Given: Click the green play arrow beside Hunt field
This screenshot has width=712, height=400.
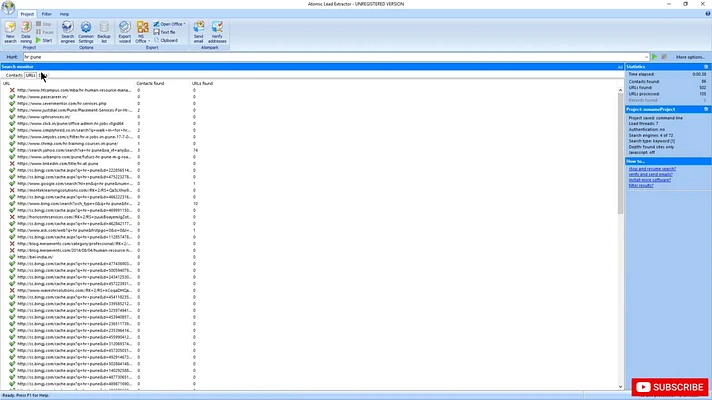Looking at the screenshot, I should coord(655,57).
